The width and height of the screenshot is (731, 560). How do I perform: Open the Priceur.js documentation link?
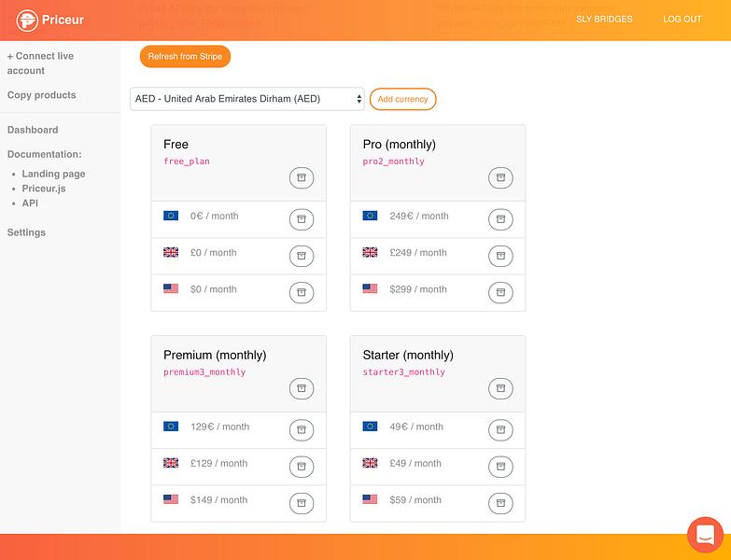point(44,189)
